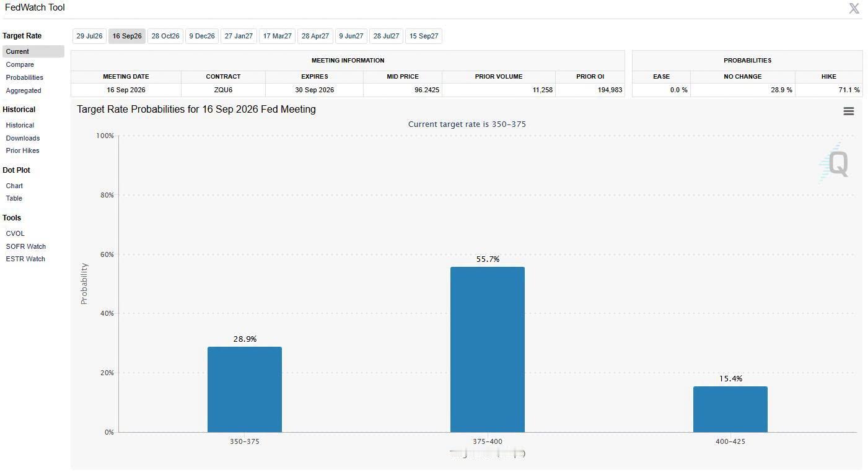Screen dimensions: 868x473
Task: Click the 400-425 bar at 15.4%
Action: (x=730, y=409)
